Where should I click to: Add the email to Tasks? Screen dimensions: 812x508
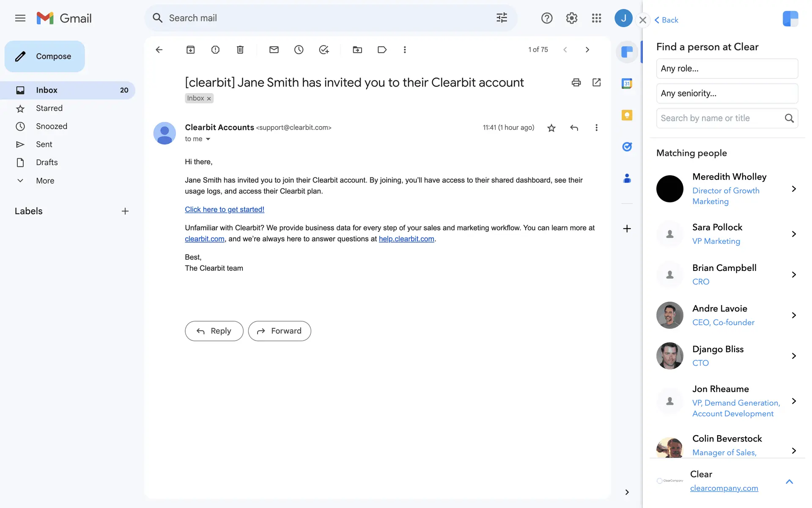point(324,50)
